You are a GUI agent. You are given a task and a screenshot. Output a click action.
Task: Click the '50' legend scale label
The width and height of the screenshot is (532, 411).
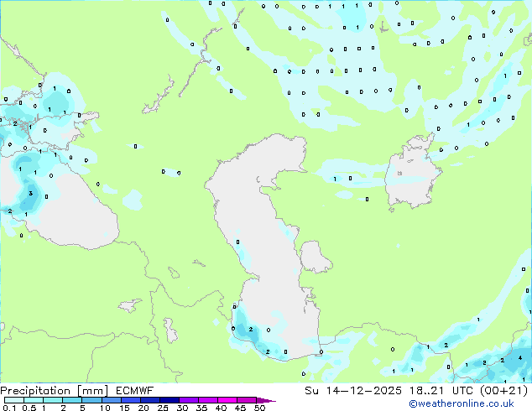pos(260,408)
